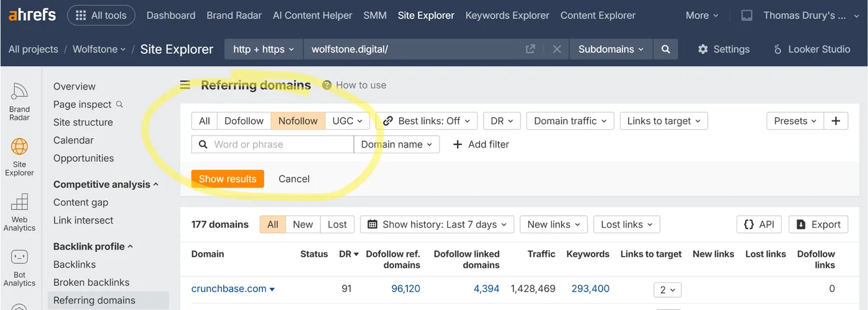Select the Dofollow link type filter

pyautogui.click(x=244, y=121)
